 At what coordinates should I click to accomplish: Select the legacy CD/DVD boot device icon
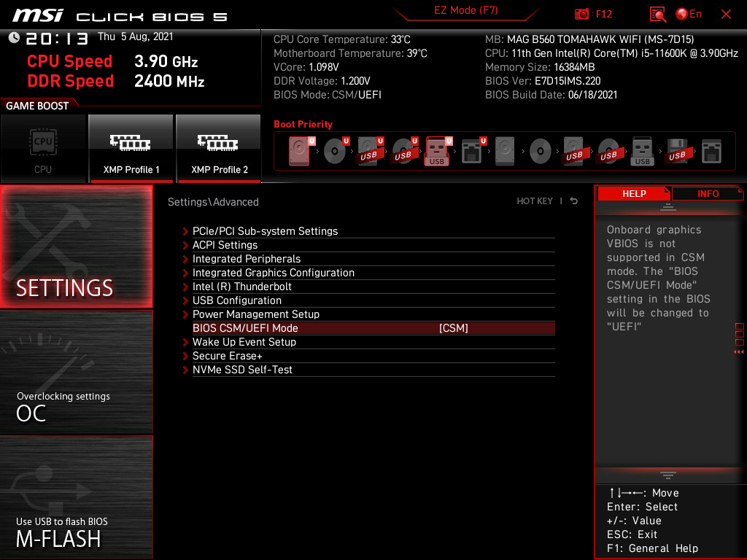click(541, 152)
